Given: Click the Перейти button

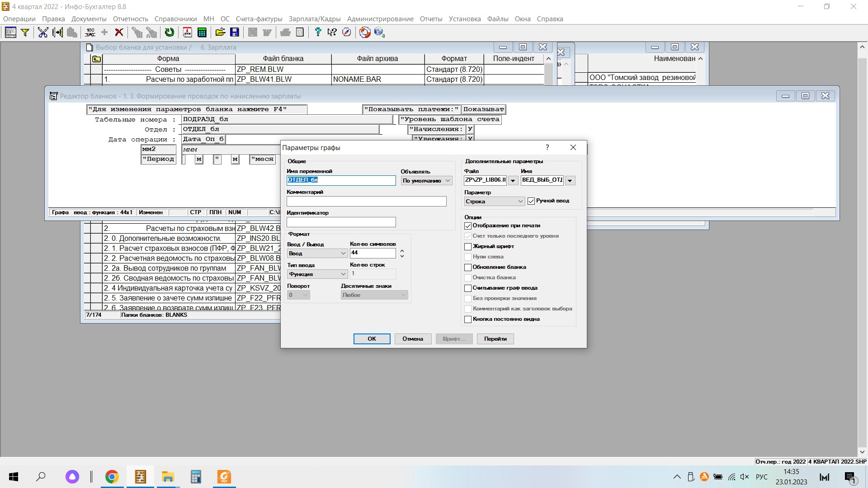Looking at the screenshot, I should 495,339.
